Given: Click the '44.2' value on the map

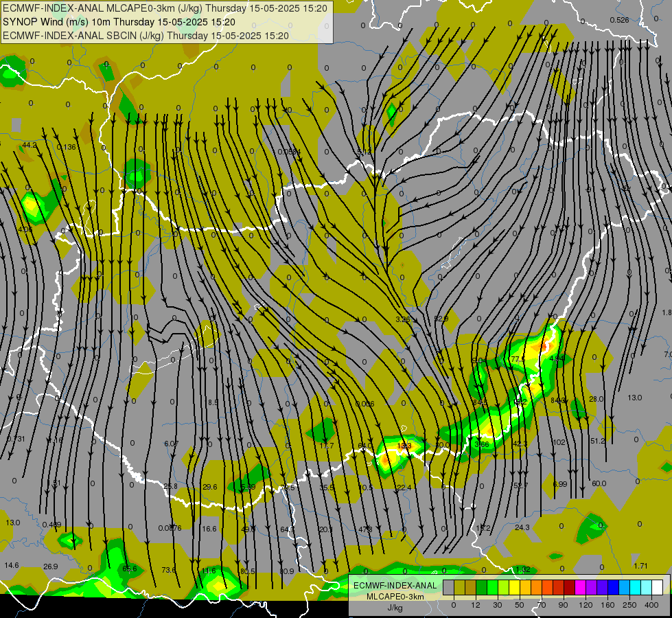Looking at the screenshot, I should pos(29,146).
